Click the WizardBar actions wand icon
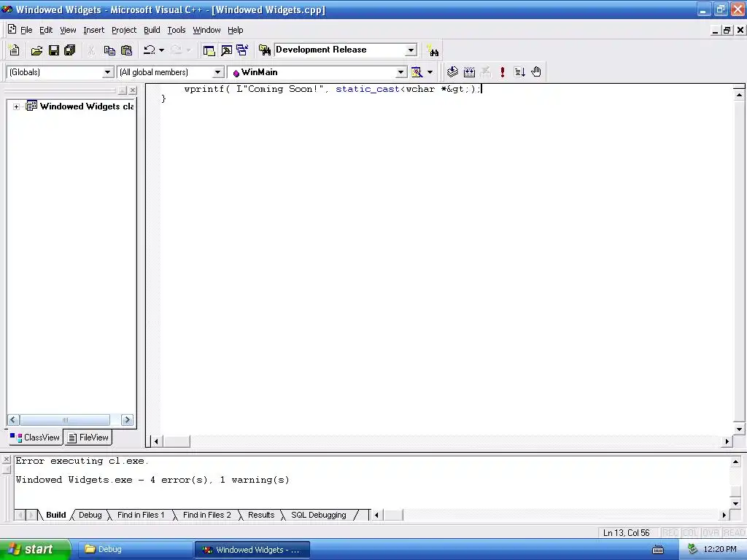 click(x=417, y=72)
